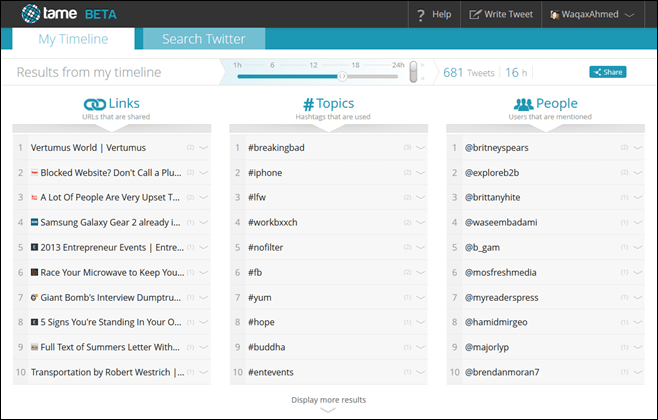
Task: Click favicon of Race Your Microwave link
Action: [x=34, y=272]
